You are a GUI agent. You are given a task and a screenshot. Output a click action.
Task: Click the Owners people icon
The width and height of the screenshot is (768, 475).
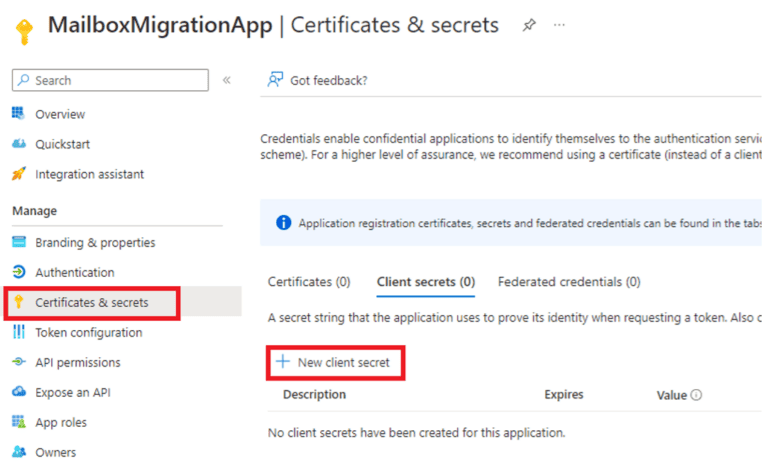click(19, 451)
